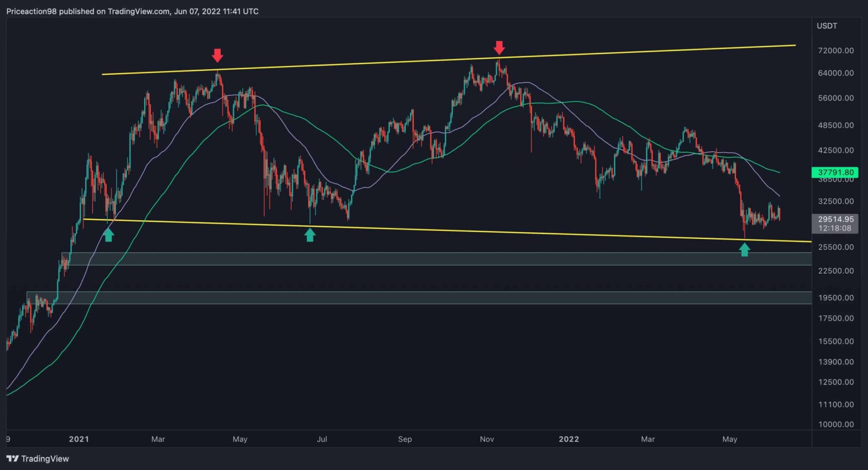This screenshot has width=868, height=470.
Task: Click the 2022 label on the time axis
Action: tap(568, 439)
